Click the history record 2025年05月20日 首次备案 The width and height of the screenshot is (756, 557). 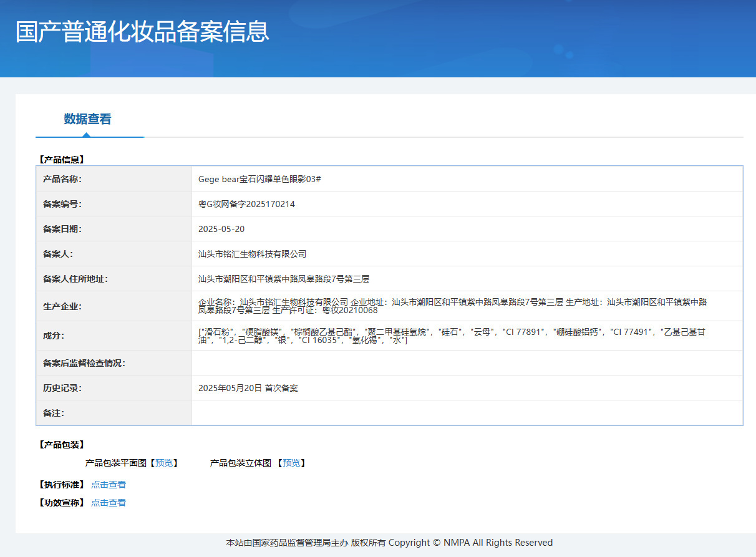[248, 388]
